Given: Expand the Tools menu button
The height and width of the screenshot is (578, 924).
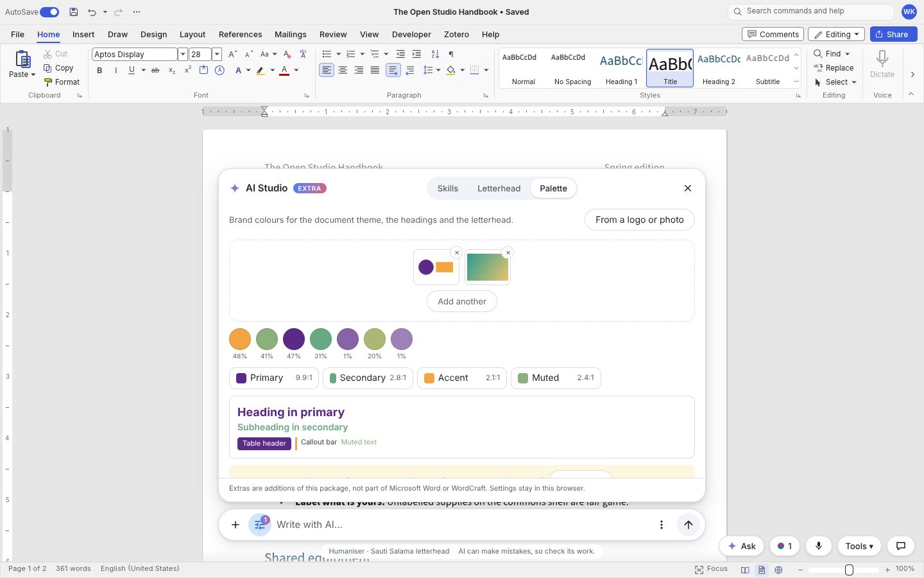Looking at the screenshot, I should point(859,546).
